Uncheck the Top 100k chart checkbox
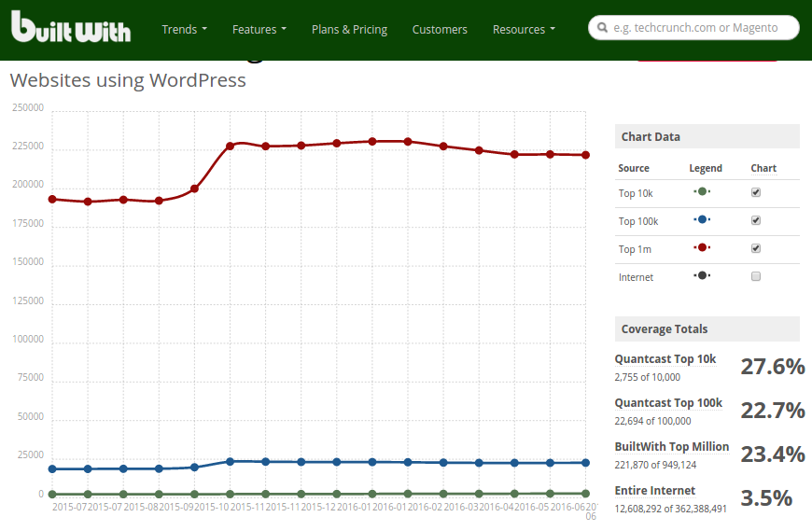 click(756, 220)
